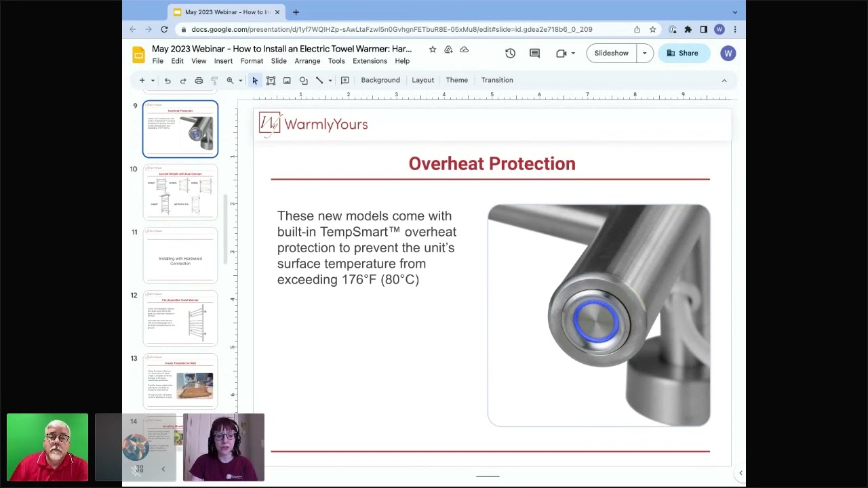The image size is (868, 488).
Task: Open the Google account avatar in Slides
Action: pyautogui.click(x=728, y=53)
